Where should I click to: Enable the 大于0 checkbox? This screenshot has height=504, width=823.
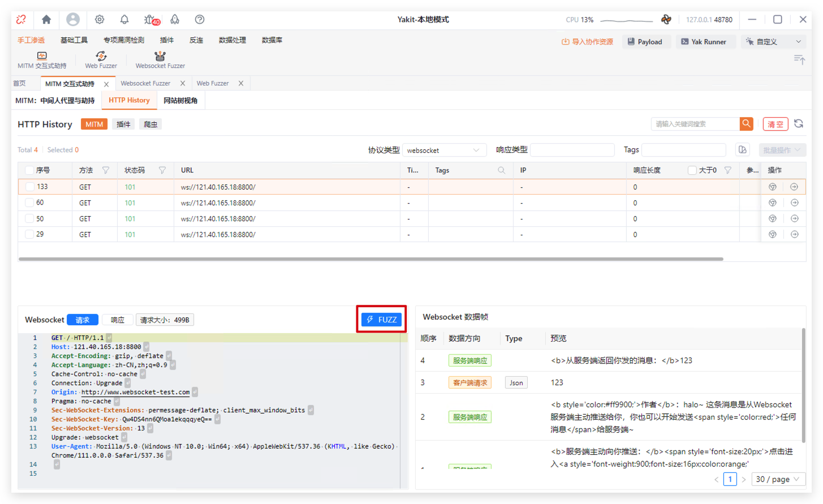(x=692, y=170)
